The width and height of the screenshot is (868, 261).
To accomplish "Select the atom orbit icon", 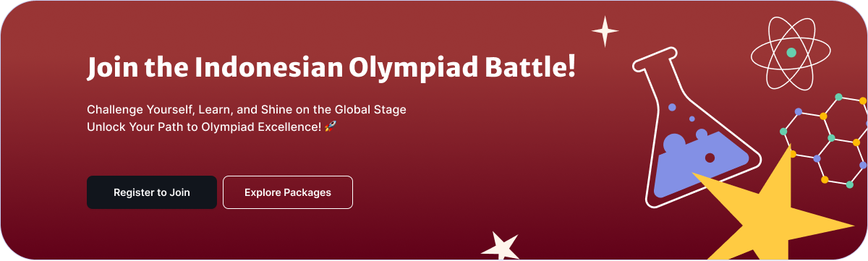I will coord(791,53).
